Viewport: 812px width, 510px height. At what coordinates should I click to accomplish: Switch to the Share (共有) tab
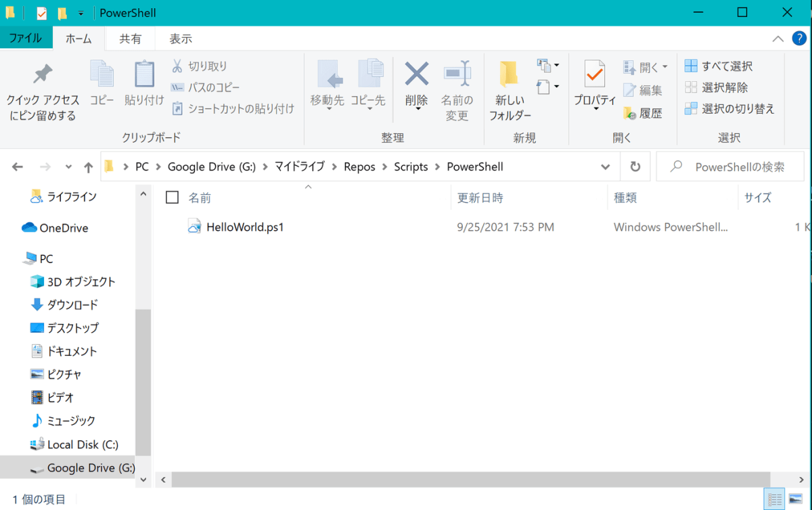130,39
